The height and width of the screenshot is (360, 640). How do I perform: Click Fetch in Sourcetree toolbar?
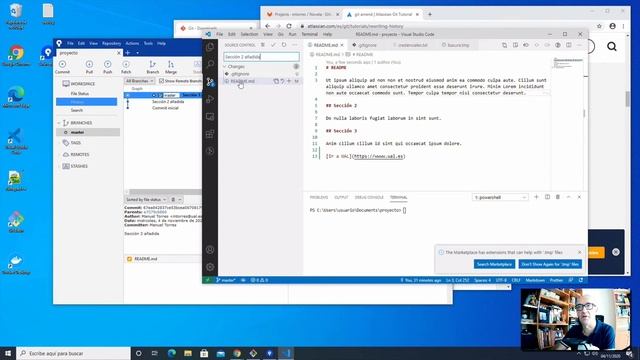(x=126, y=67)
